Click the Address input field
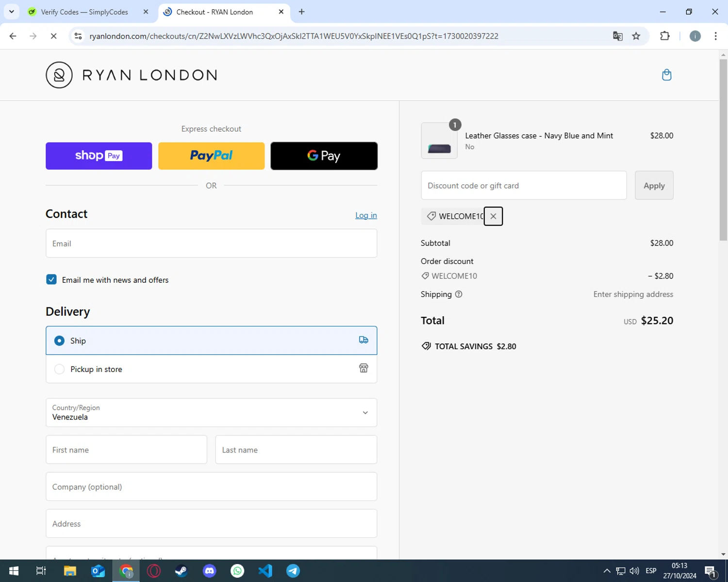Screen dimensions: 728x582 pos(211,523)
